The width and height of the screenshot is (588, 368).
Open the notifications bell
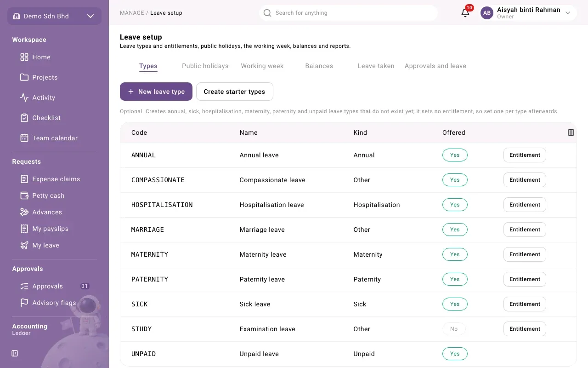point(465,13)
